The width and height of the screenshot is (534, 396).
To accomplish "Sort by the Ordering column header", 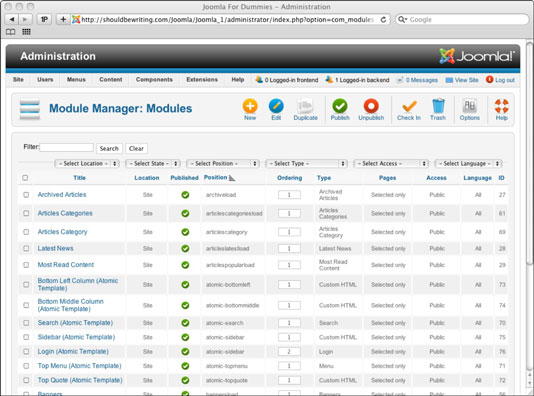I will [x=289, y=178].
